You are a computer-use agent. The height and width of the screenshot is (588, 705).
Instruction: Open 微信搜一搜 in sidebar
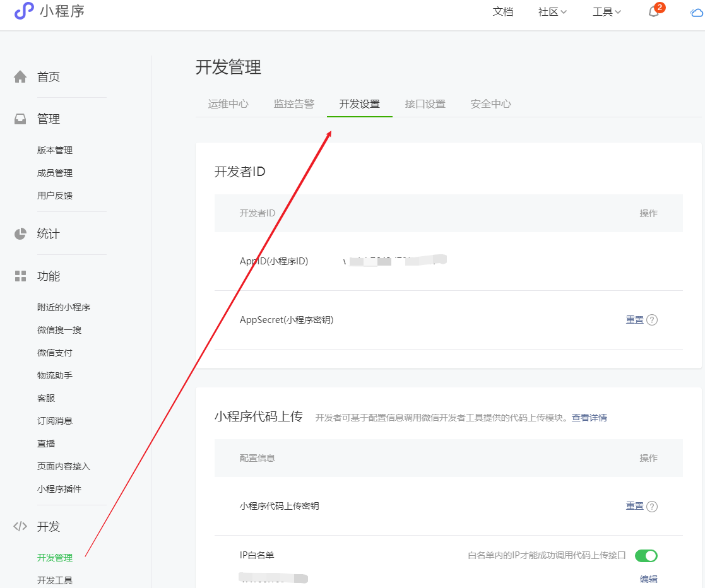point(59,330)
